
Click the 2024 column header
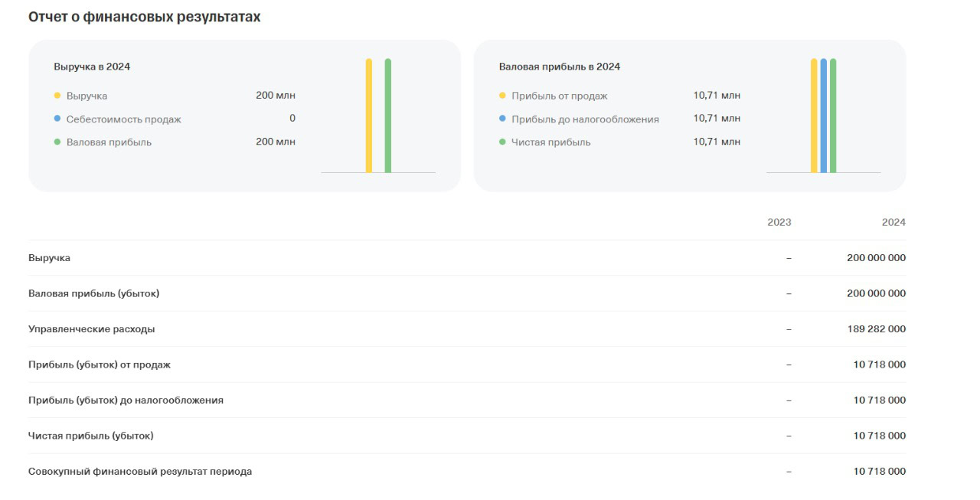(x=893, y=222)
